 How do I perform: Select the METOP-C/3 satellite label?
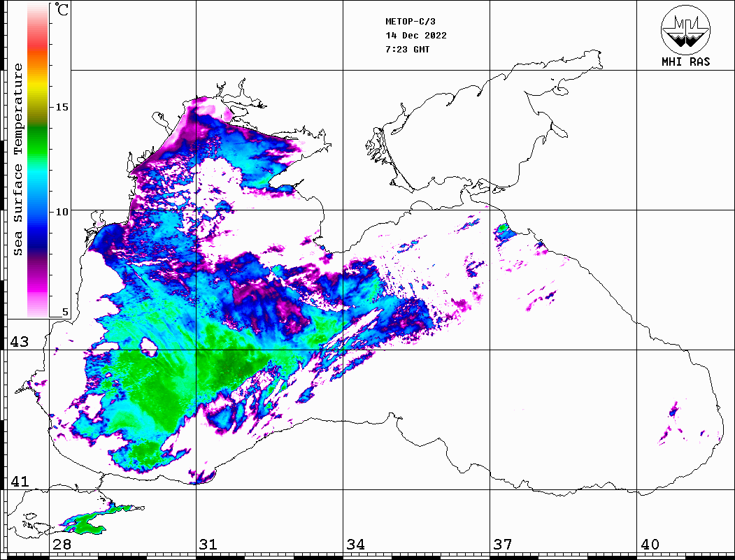pos(410,22)
